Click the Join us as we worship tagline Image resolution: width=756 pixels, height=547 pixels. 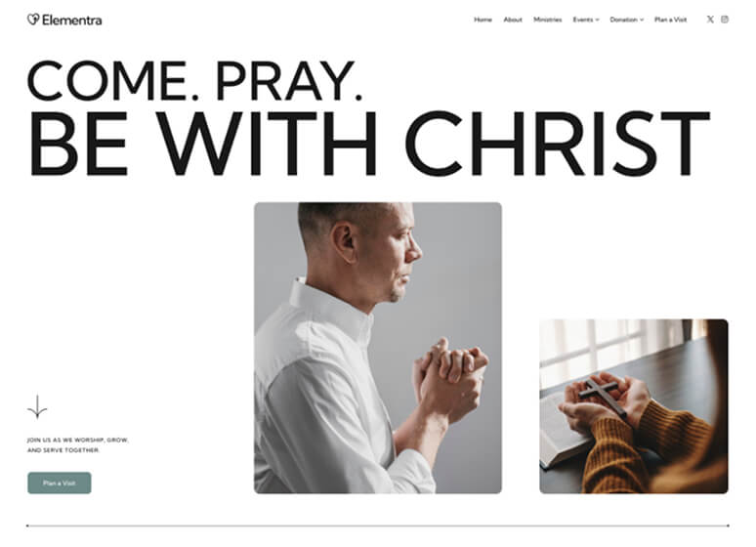tap(77, 444)
